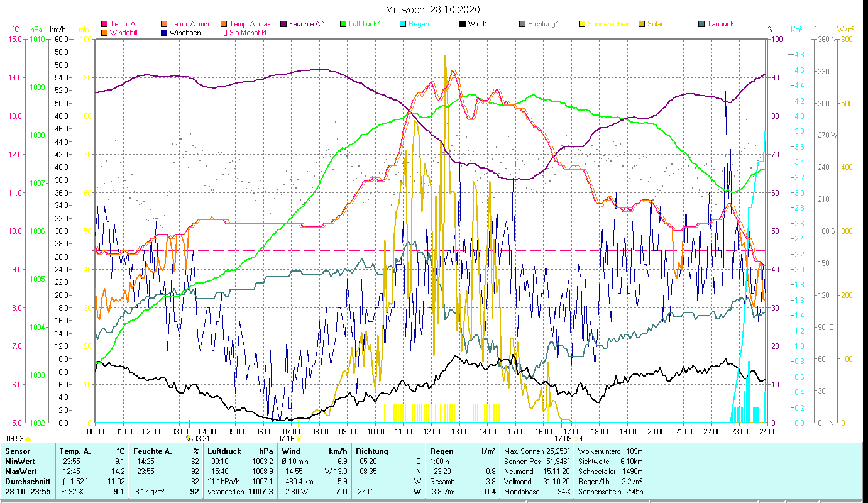Click the purple Feuchte A.* legend swatch
868x503 pixels.
(x=283, y=25)
